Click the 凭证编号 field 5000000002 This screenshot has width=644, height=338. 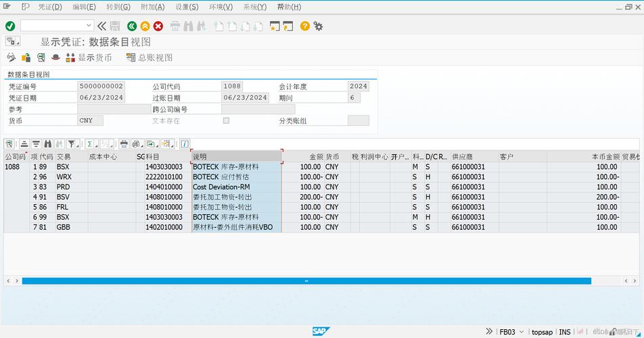pyautogui.click(x=101, y=86)
